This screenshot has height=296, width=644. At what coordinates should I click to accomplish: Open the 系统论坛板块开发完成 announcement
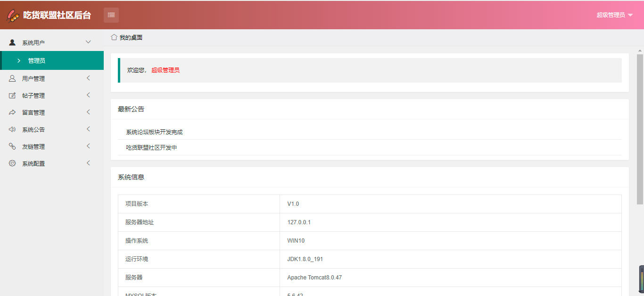154,132
